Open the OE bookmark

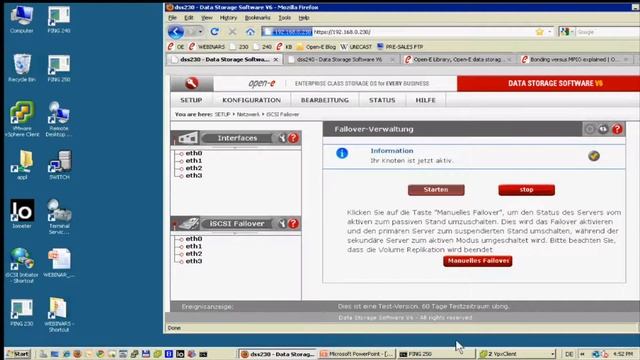(x=176, y=47)
